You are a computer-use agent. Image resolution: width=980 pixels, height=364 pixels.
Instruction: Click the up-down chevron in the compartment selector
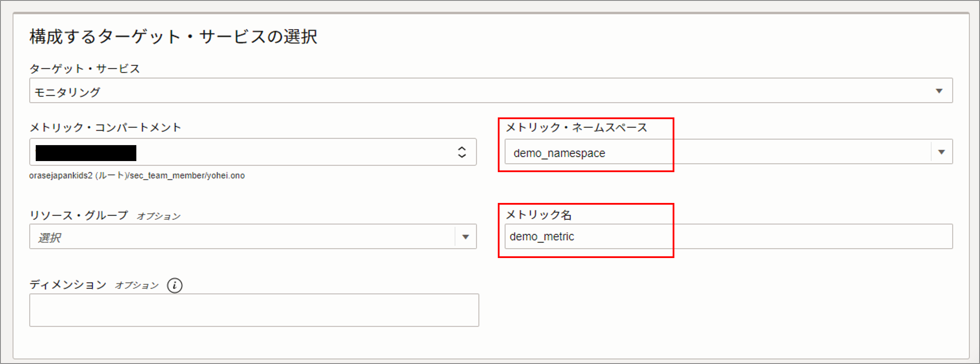tap(461, 152)
